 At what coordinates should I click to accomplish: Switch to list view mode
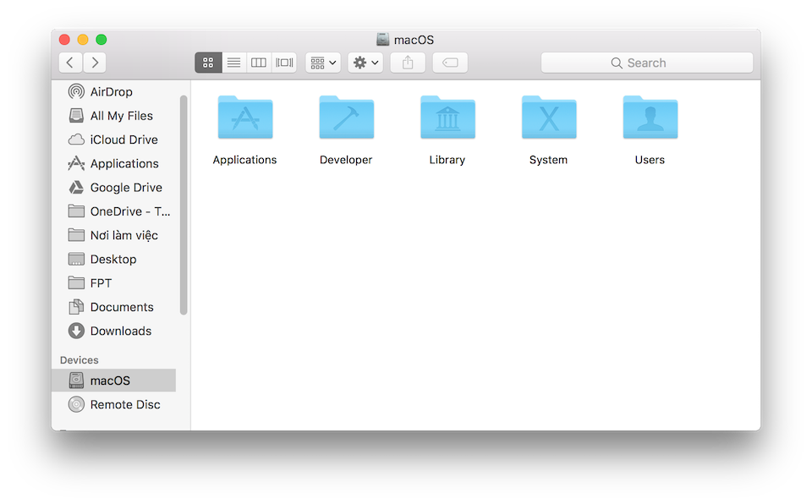pos(233,63)
